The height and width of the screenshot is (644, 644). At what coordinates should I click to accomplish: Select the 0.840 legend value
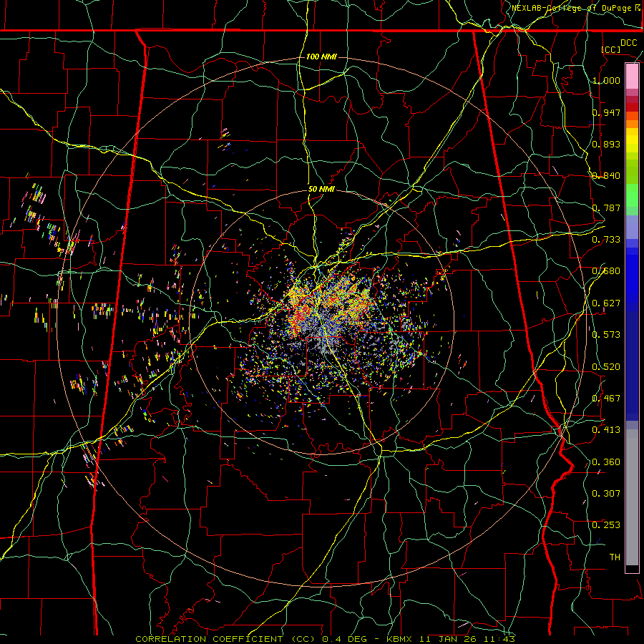pos(606,176)
